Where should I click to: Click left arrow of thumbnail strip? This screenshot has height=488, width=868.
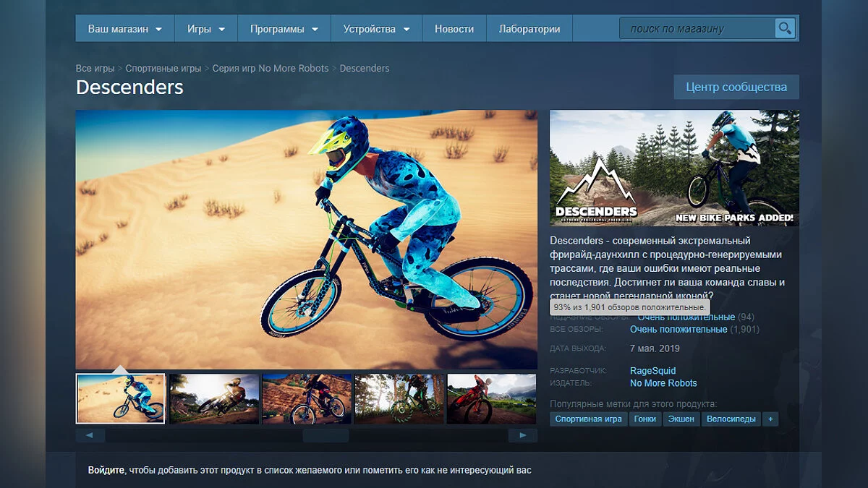coord(90,435)
